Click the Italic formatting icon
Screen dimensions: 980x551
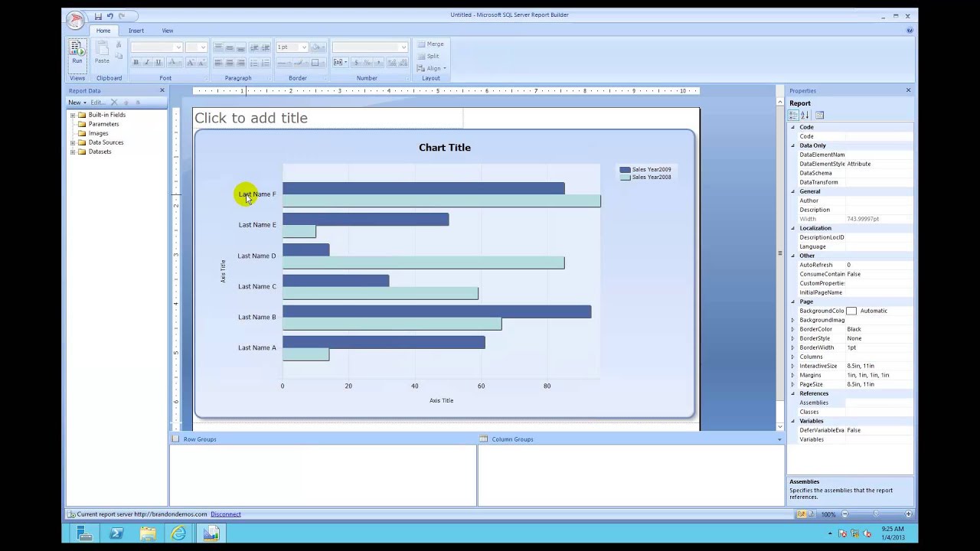147,63
